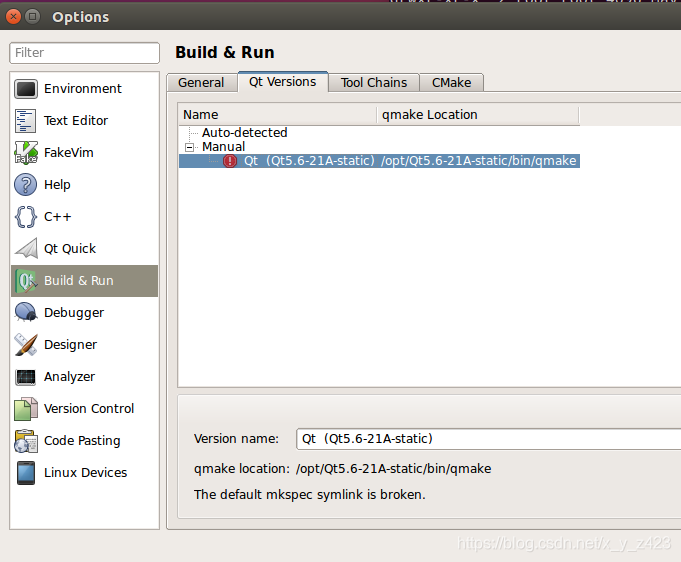The image size is (681, 562).
Task: Open the Linux Devices category label
Action: click(86, 473)
